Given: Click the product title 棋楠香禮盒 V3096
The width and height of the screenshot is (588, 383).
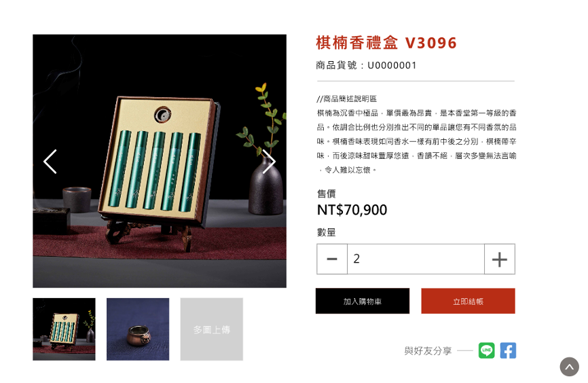Looking at the screenshot, I should (x=386, y=43).
